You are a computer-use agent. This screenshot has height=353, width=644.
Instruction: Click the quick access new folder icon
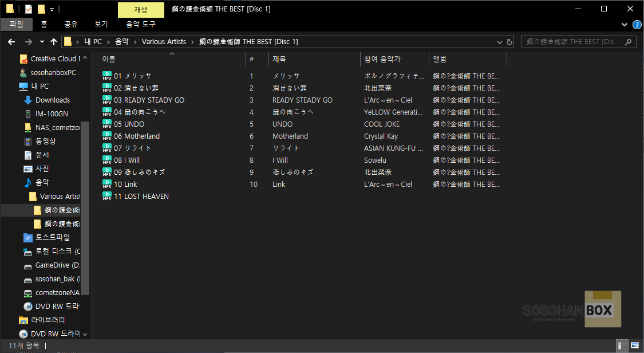tap(41, 9)
